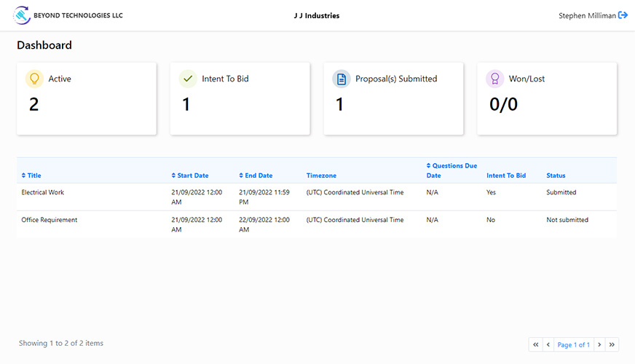This screenshot has width=635, height=364.
Task: Click the document icon on Proposal(s) Submitted card
Action: coord(341,79)
